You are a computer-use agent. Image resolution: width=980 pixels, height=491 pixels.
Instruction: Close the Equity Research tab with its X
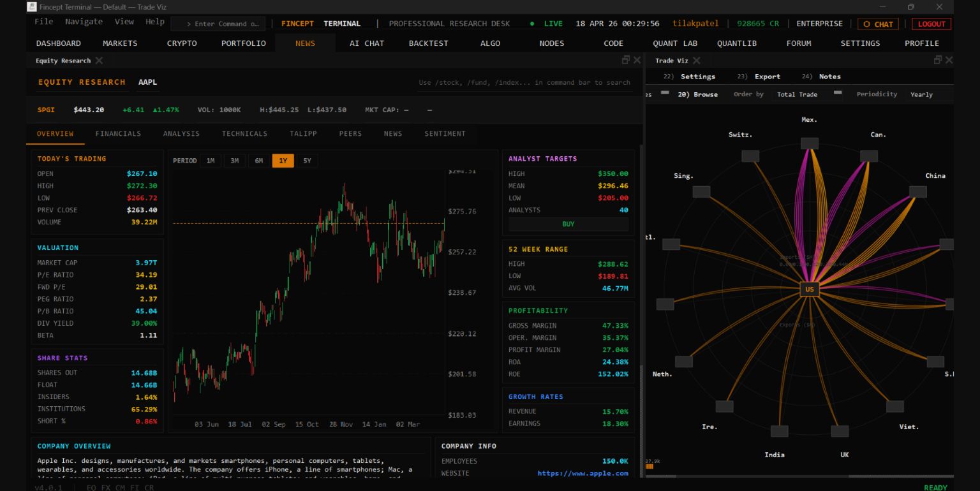click(99, 61)
